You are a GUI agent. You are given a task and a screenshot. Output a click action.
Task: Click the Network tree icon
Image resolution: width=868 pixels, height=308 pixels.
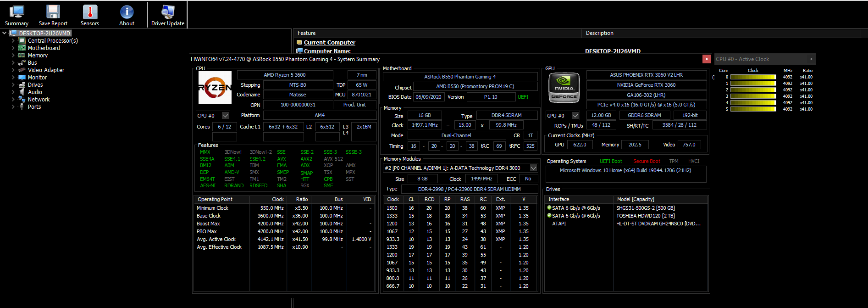(22, 99)
